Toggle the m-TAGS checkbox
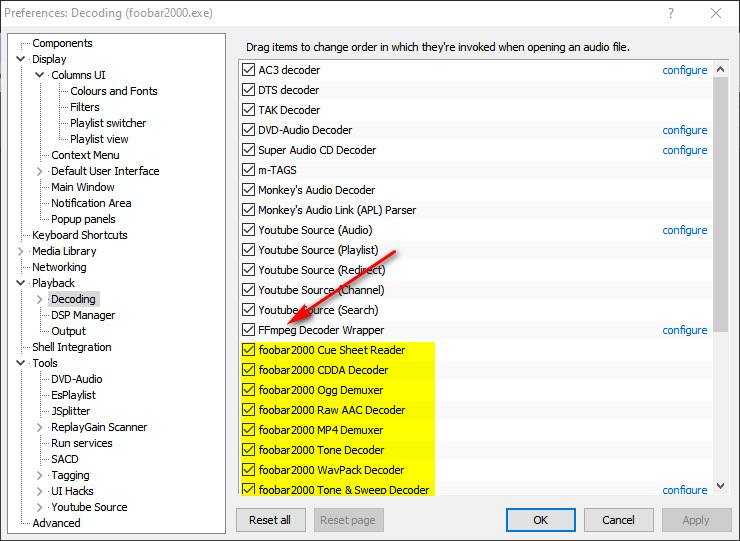Image resolution: width=740 pixels, height=541 pixels. point(249,170)
